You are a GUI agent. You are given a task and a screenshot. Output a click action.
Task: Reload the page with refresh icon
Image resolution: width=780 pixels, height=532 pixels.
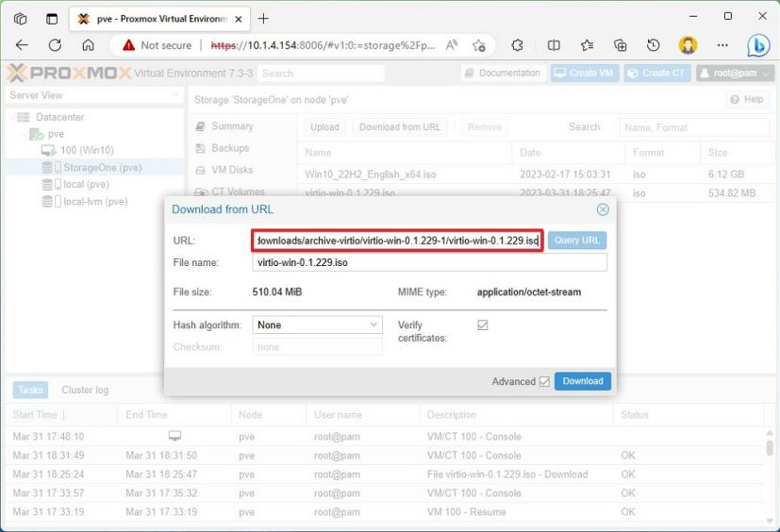(x=55, y=45)
